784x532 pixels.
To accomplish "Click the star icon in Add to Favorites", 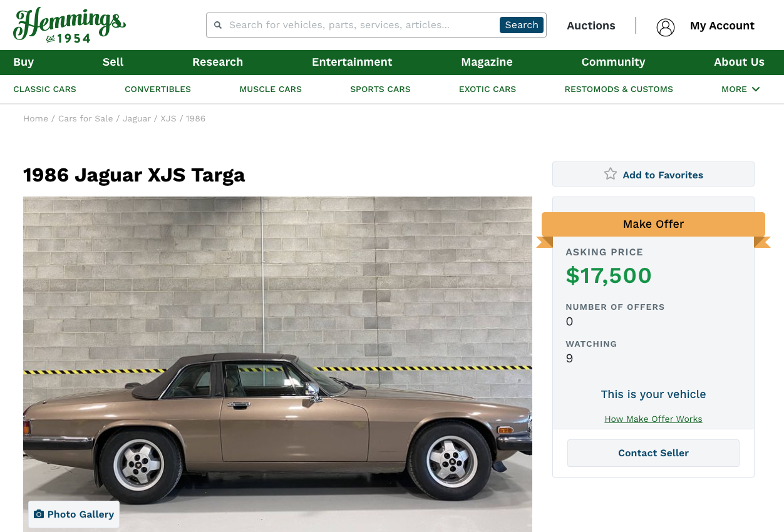I will pos(611,174).
